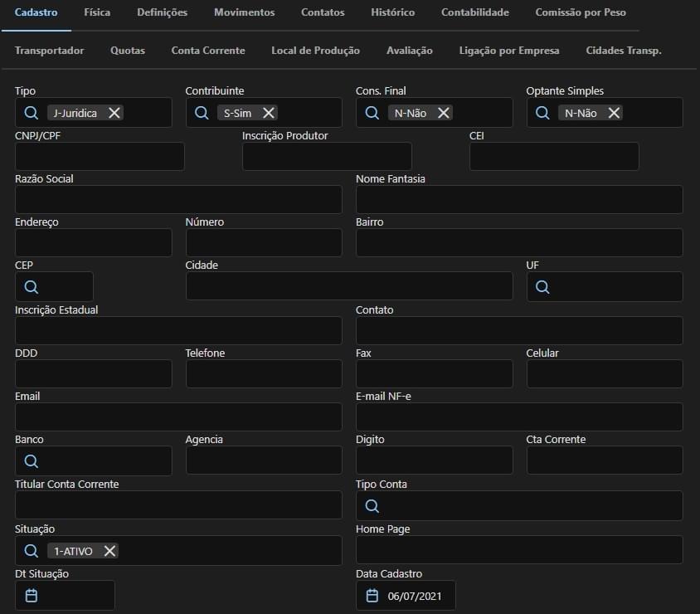
Task: Click the Inscrição Estadual input field
Action: point(178,330)
